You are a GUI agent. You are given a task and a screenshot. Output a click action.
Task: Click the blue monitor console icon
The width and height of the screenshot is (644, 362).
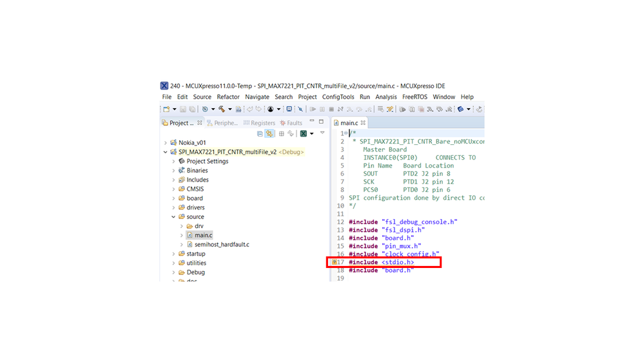point(289,109)
